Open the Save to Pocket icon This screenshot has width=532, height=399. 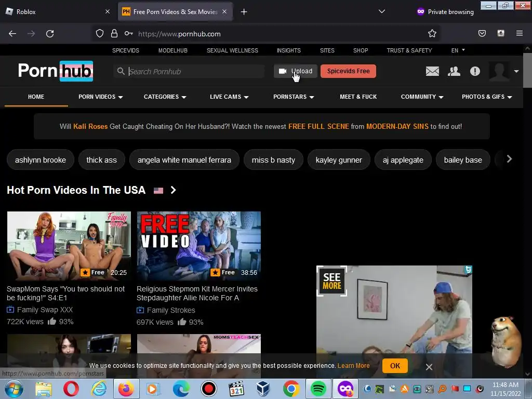point(482,33)
